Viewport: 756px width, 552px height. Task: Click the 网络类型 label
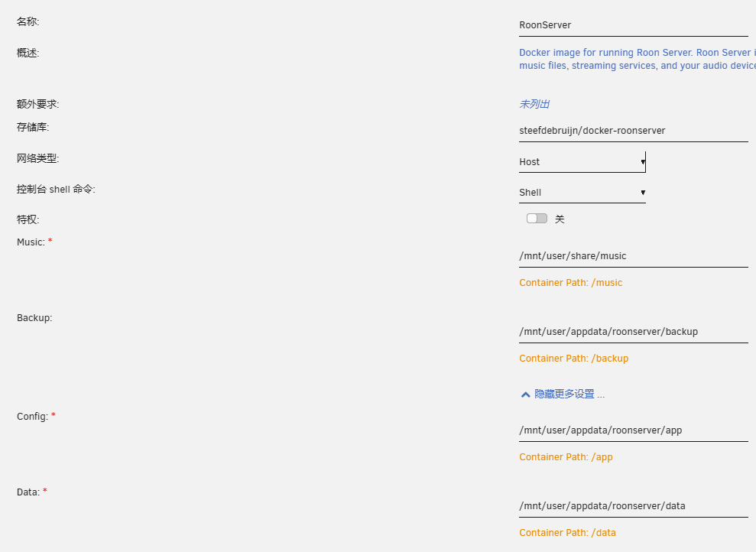tap(37, 158)
